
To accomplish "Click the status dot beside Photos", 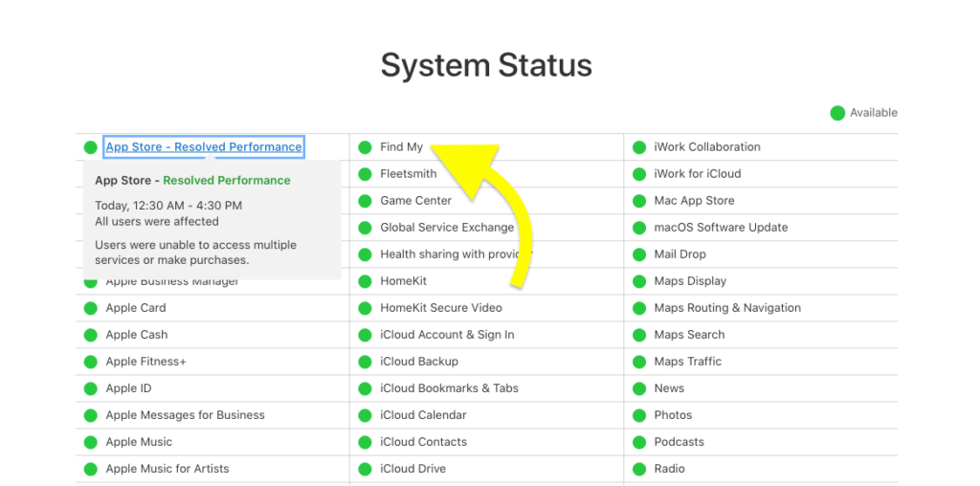I will click(x=638, y=416).
